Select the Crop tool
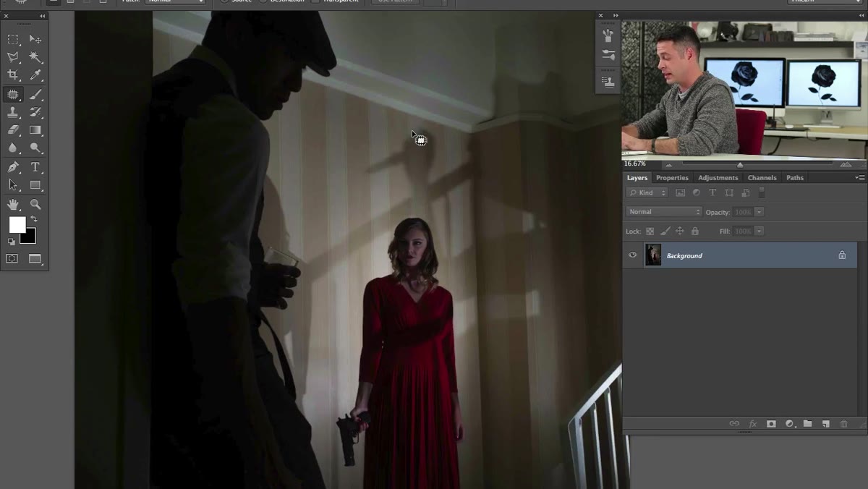Viewport: 868px width, 489px height. (x=13, y=75)
